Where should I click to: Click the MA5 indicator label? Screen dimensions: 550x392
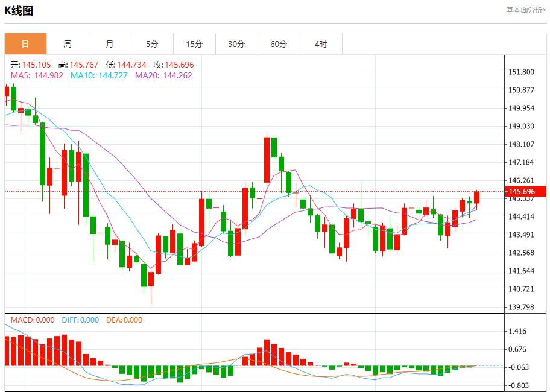[x=37, y=75]
